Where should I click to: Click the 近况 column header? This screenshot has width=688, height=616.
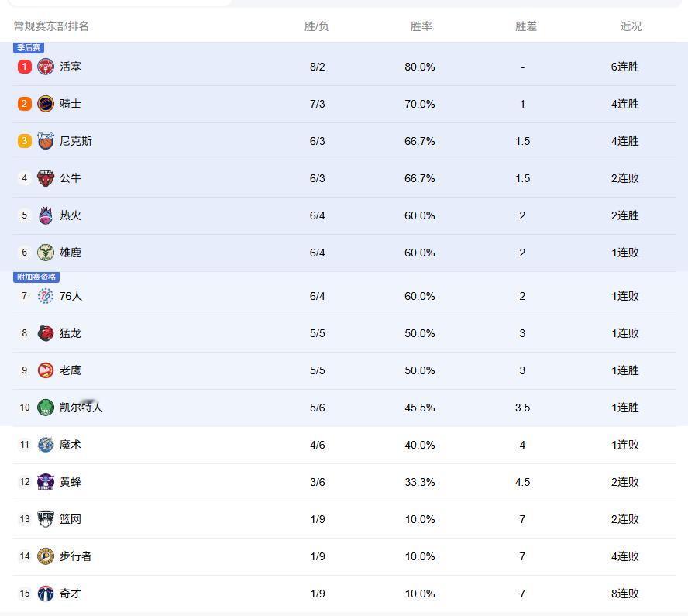630,26
